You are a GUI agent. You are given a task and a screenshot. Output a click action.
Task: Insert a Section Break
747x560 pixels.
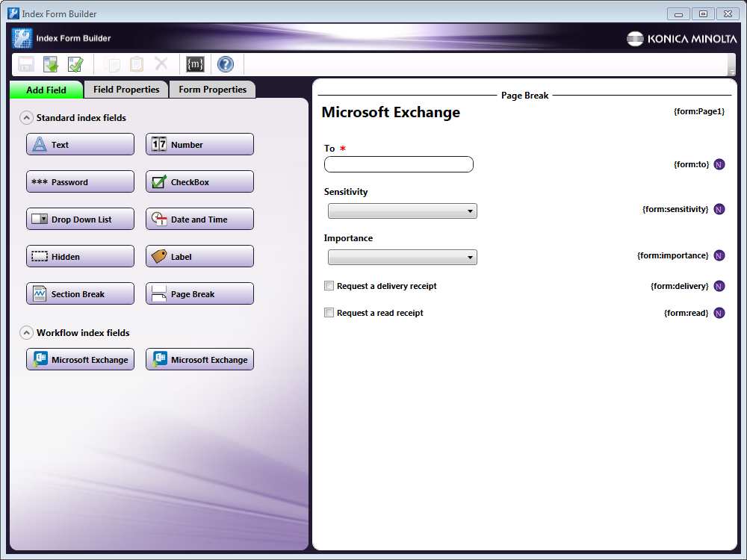pyautogui.click(x=80, y=293)
